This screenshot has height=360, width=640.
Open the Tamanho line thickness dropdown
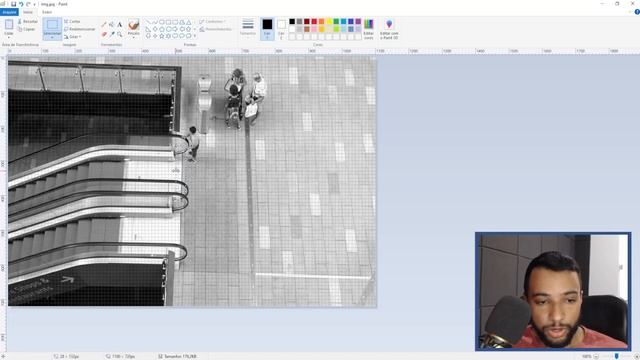click(x=248, y=29)
